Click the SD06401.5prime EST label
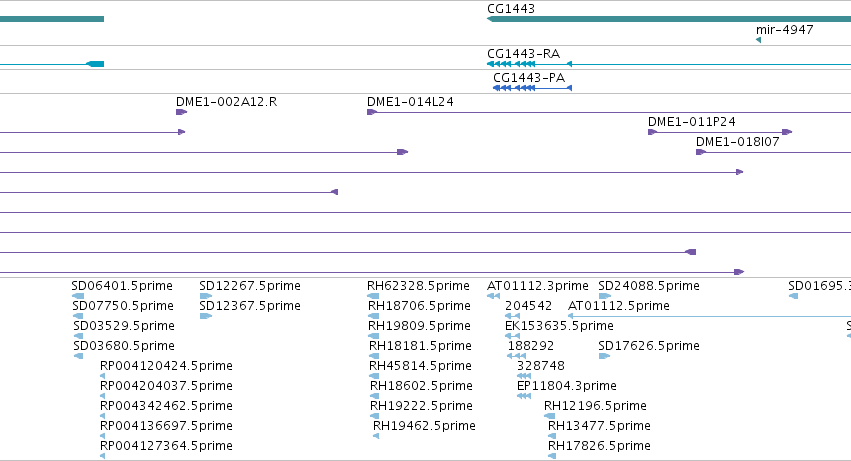Image resolution: width=851 pixels, height=461 pixels. (x=122, y=286)
